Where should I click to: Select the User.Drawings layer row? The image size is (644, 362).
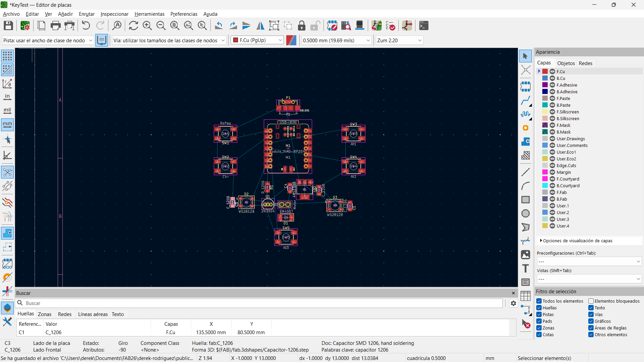589,139
